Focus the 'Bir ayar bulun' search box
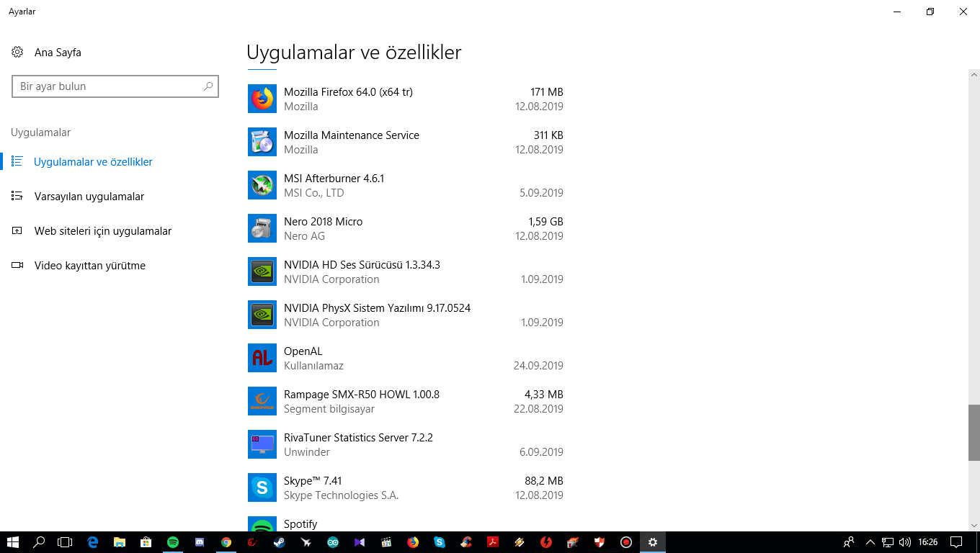The image size is (980, 553). pyautogui.click(x=115, y=86)
